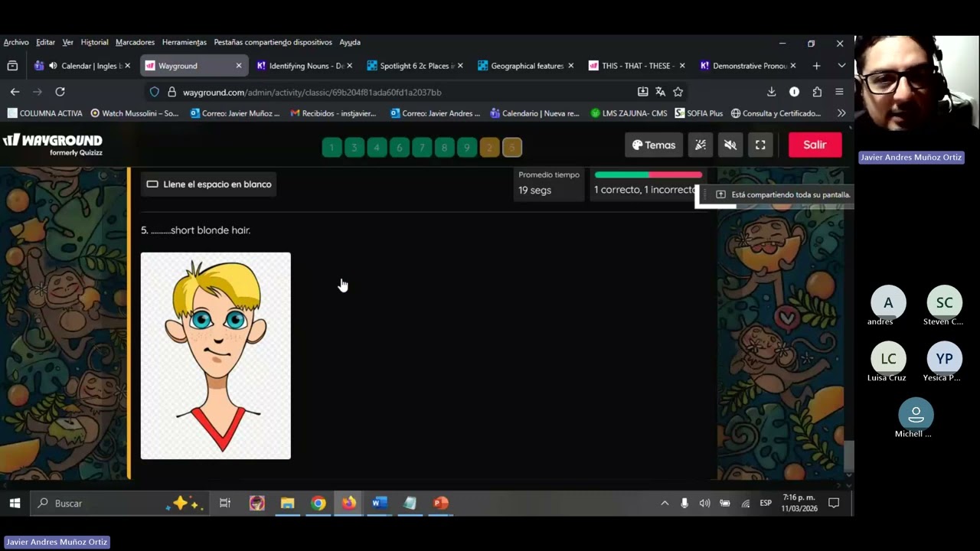Select the highlighted question 5 chip
This screenshot has width=980, height=551.
point(512,147)
